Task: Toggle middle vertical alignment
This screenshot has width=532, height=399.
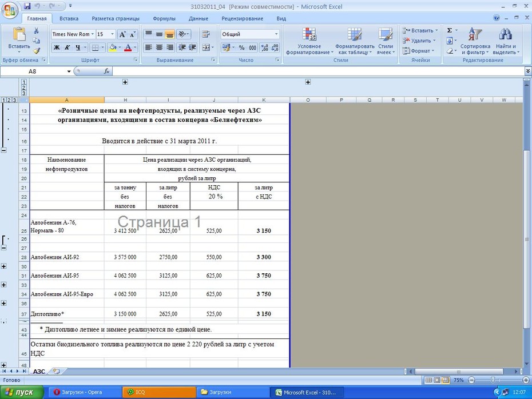Action: (159, 34)
